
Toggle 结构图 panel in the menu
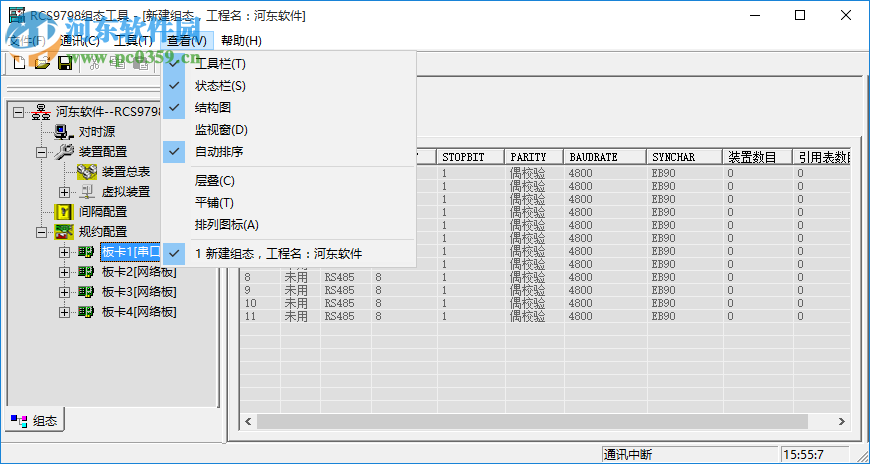pos(289,108)
